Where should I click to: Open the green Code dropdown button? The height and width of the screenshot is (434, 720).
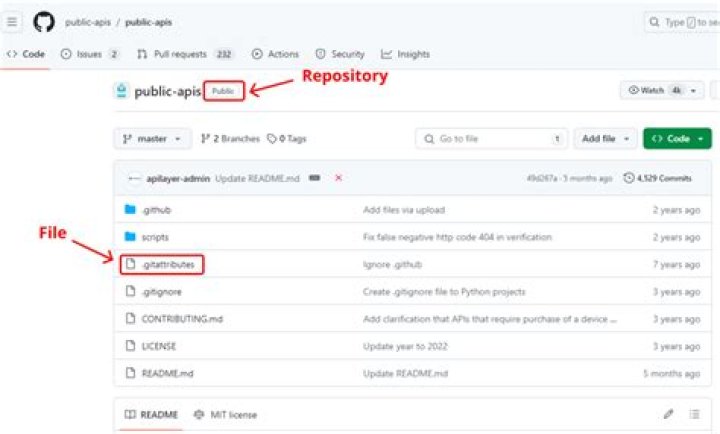coord(677,138)
